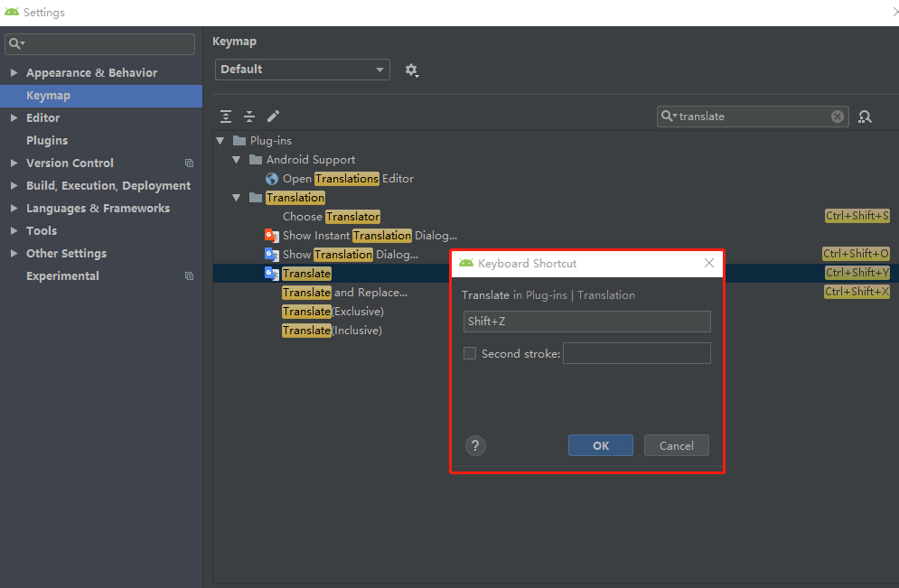Confirm shortcut with OK button
This screenshot has width=899, height=588.
click(600, 445)
